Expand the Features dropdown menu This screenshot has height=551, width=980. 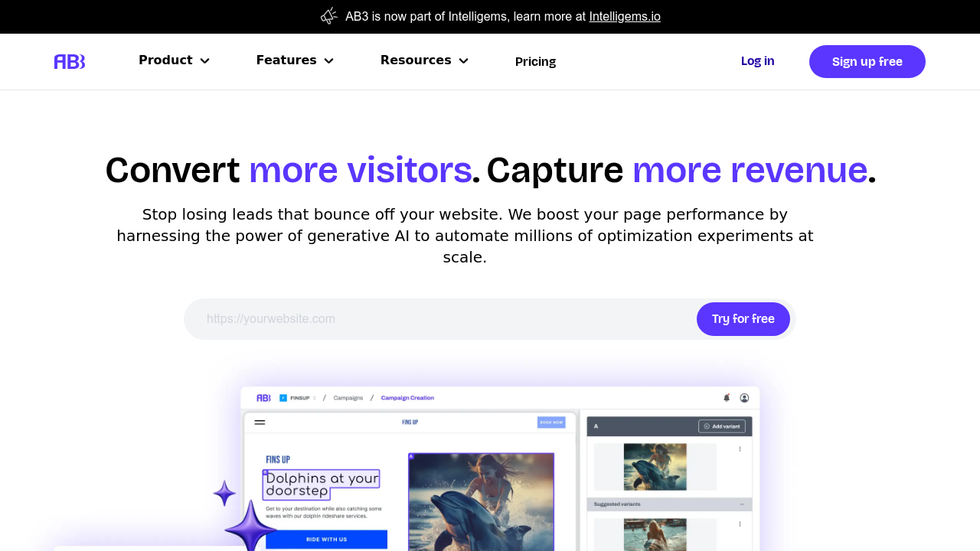pos(295,60)
